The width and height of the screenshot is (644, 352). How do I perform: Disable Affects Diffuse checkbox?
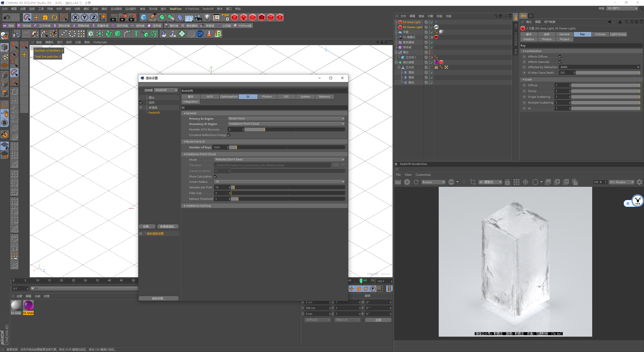pyautogui.click(x=560, y=57)
